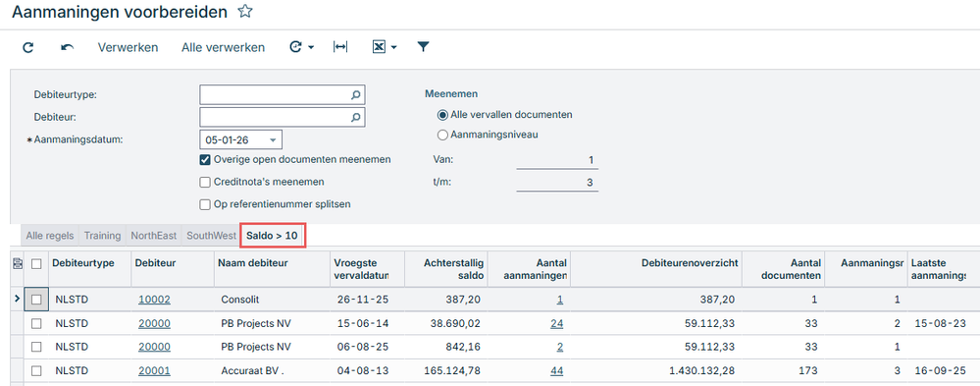Open Debiteur lookup magnifier
Screen dimensions: 980x386
click(356, 117)
